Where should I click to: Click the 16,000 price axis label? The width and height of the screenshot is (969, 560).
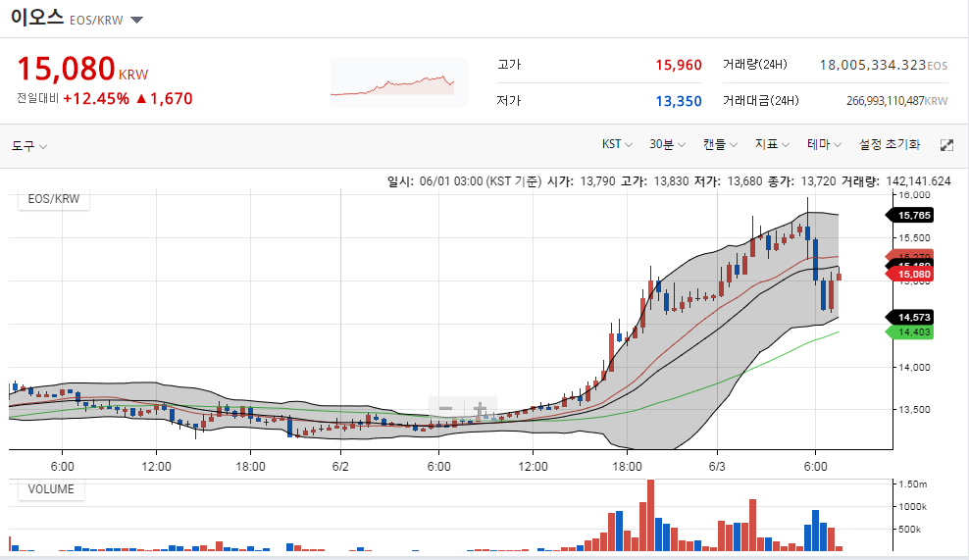point(914,195)
